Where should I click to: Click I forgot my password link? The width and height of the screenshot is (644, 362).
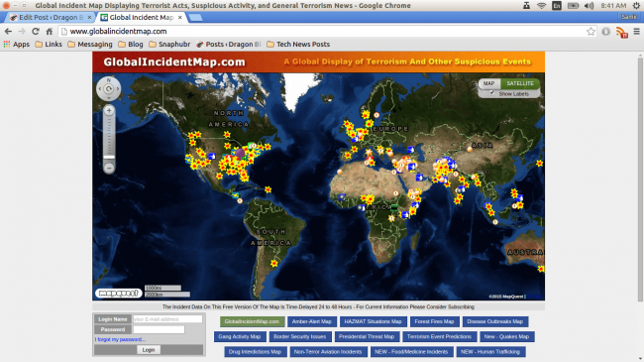pos(120,339)
